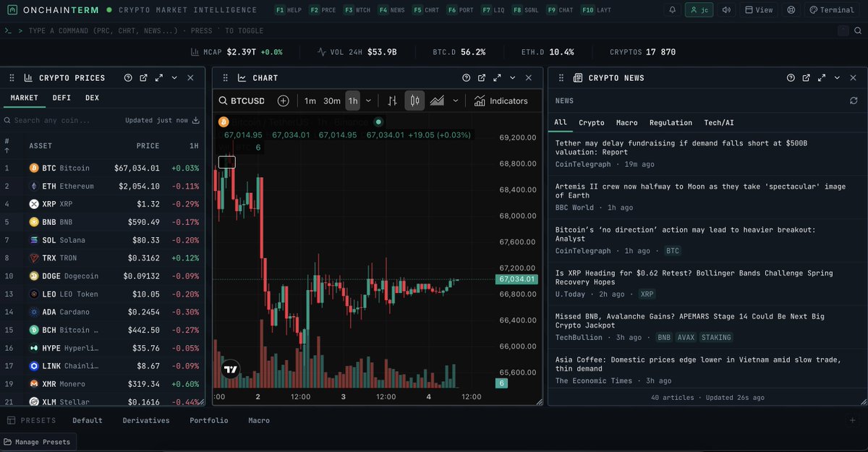Viewport: 868px width, 452px height.
Task: Collapse the Crypto News panel chevron
Action: [838, 77]
